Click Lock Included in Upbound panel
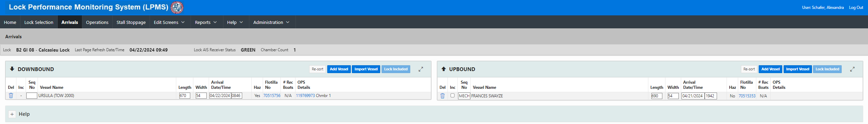 coord(827,69)
